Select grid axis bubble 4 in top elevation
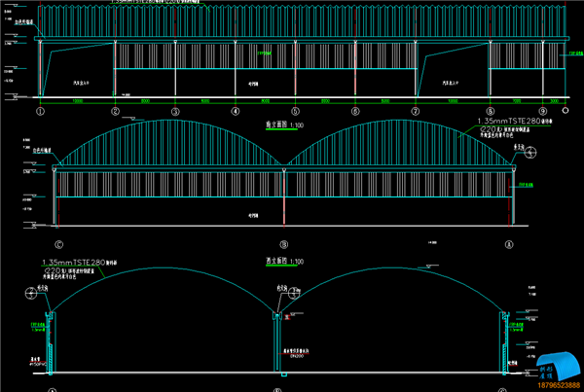This screenshot has width=584, height=392. click(236, 111)
